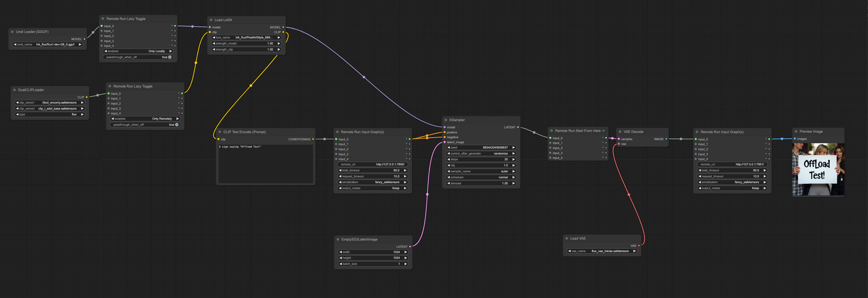This screenshot has height=298, width=868.
Task: Open output_nodes dropdown in the node with URL 7851
Action: (732, 188)
